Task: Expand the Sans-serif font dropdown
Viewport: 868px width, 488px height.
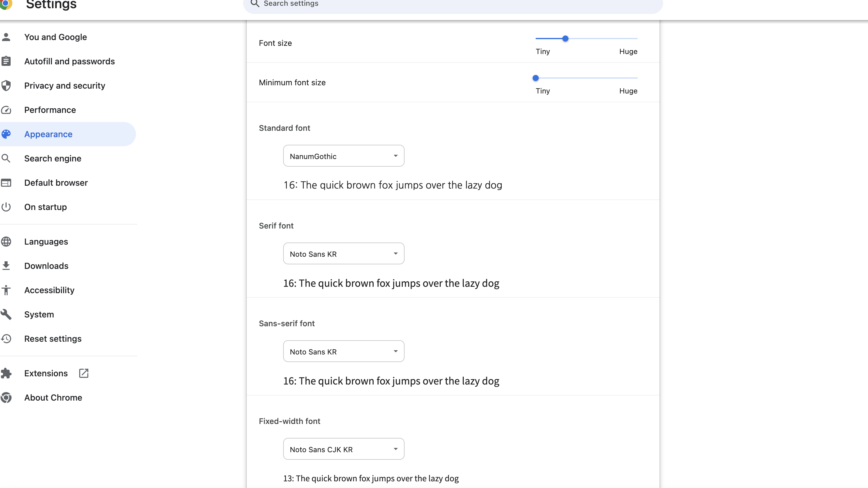Action: tap(343, 351)
